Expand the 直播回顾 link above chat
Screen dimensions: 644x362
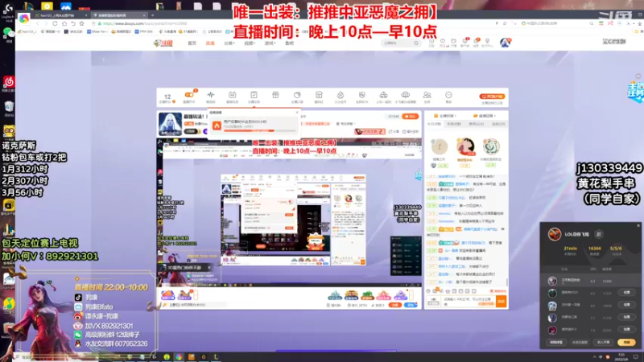click(x=485, y=116)
